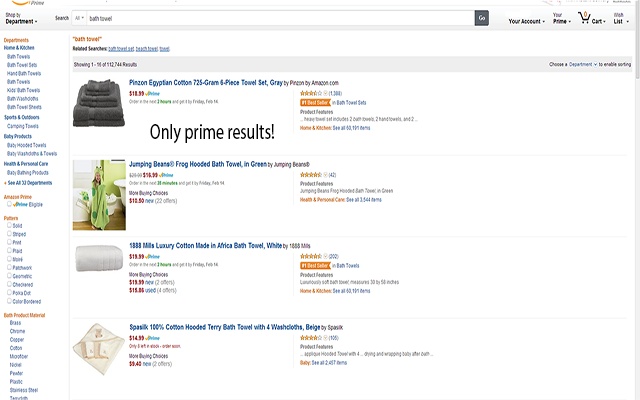Open the Wish List menu
The image size is (640, 400).
[620, 18]
